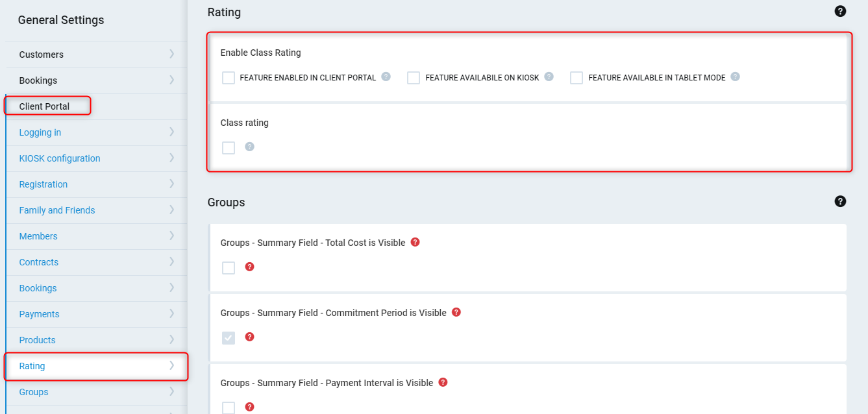868x414 pixels.
Task: Select Client Portal in the sidebar
Action: click(44, 106)
